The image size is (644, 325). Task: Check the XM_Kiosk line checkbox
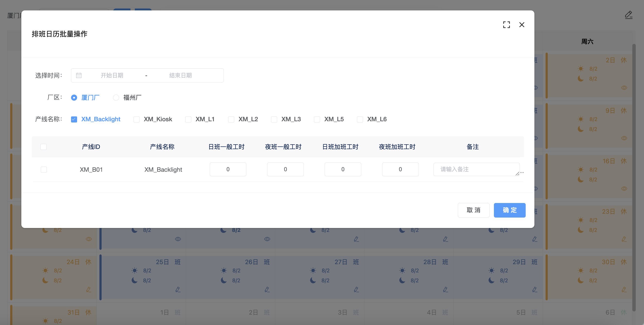[x=137, y=119]
